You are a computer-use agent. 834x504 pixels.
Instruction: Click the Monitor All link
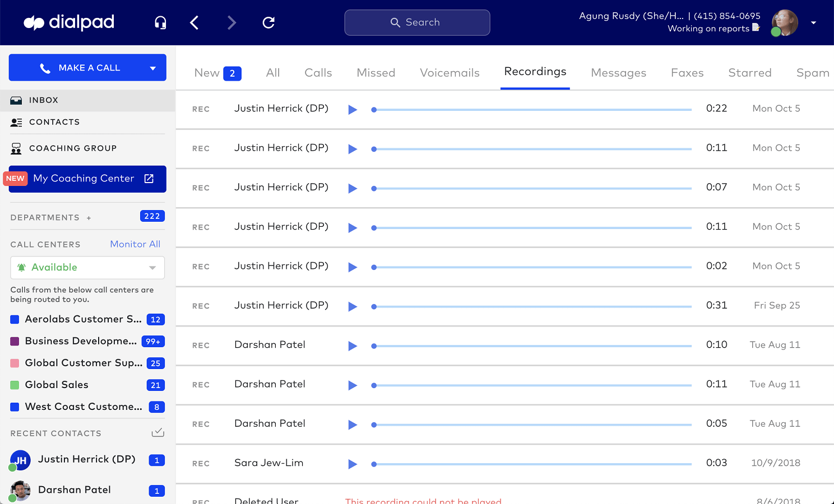135,244
